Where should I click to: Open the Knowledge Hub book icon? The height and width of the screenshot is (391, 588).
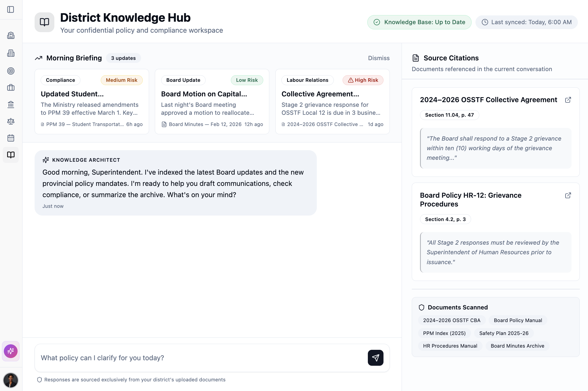point(11,155)
